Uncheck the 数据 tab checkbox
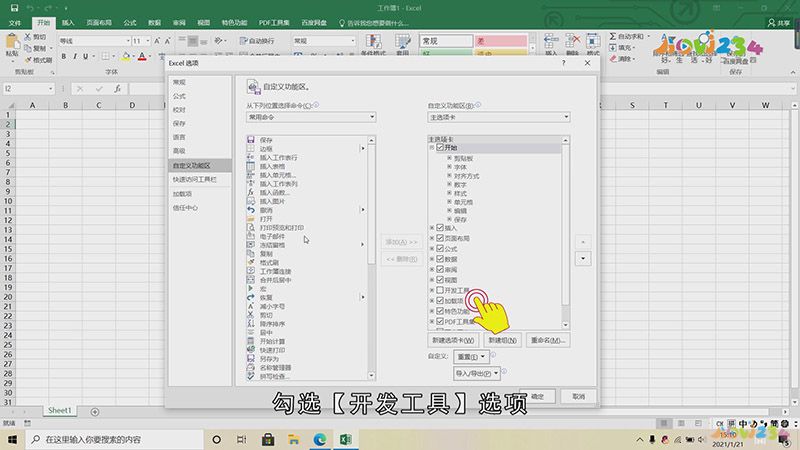Image resolution: width=800 pixels, height=450 pixels. tap(440, 259)
